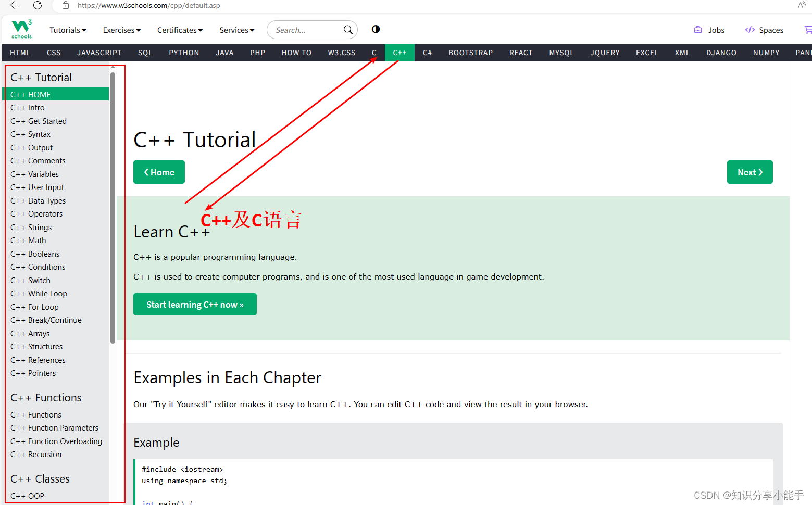812x505 pixels.
Task: Open the Jobs link
Action: click(709, 30)
